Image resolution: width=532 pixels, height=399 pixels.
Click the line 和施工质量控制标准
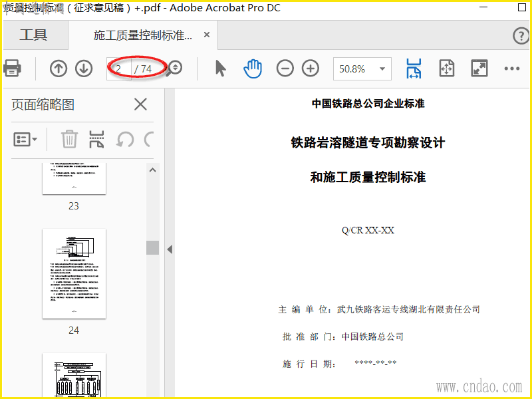point(368,177)
